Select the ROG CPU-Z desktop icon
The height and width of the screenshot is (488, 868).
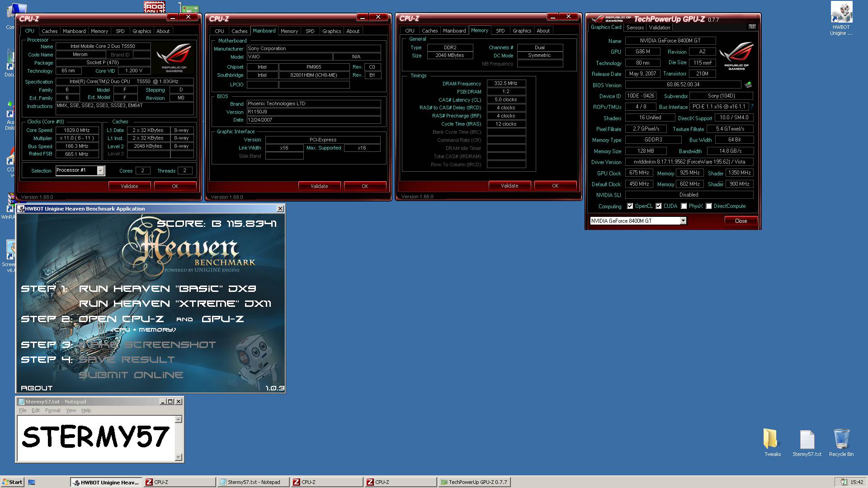(155, 7)
